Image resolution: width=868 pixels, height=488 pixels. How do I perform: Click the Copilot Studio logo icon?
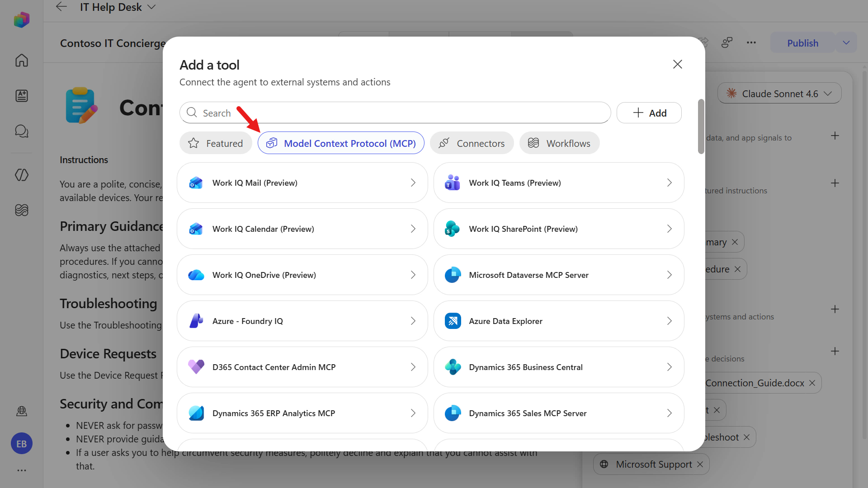click(x=22, y=20)
